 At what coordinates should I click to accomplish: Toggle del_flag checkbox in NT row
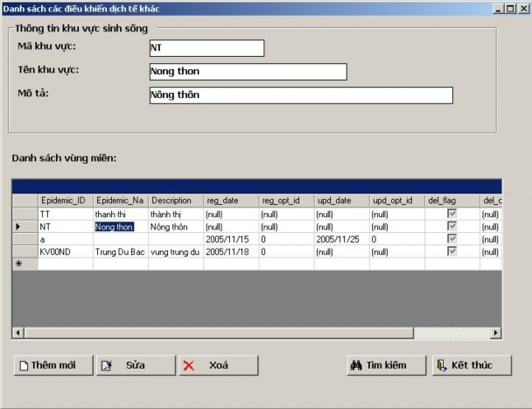coord(451,226)
